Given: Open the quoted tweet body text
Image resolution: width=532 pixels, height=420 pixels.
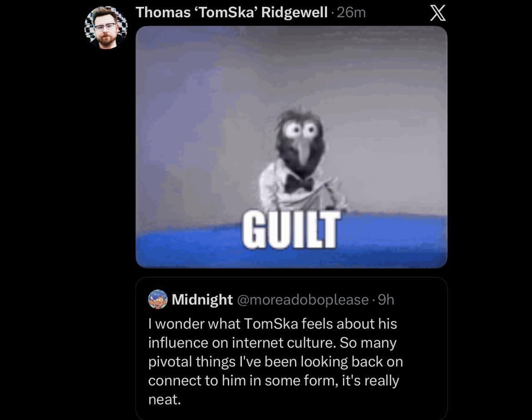Looking at the screenshot, I should coord(276,361).
